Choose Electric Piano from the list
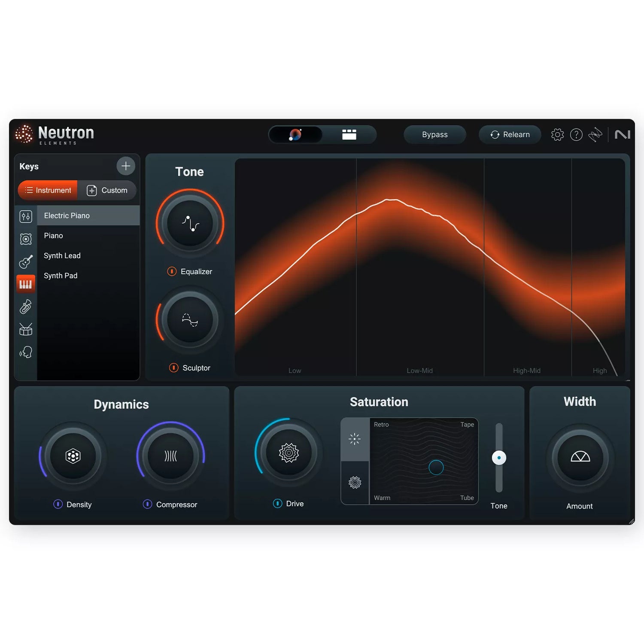Screen dimensions: 644x644 pyautogui.click(x=88, y=216)
